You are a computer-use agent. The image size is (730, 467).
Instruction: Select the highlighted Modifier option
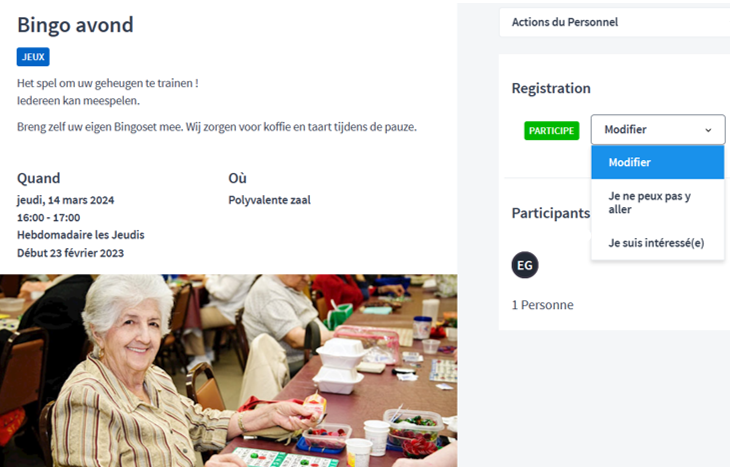pos(657,162)
